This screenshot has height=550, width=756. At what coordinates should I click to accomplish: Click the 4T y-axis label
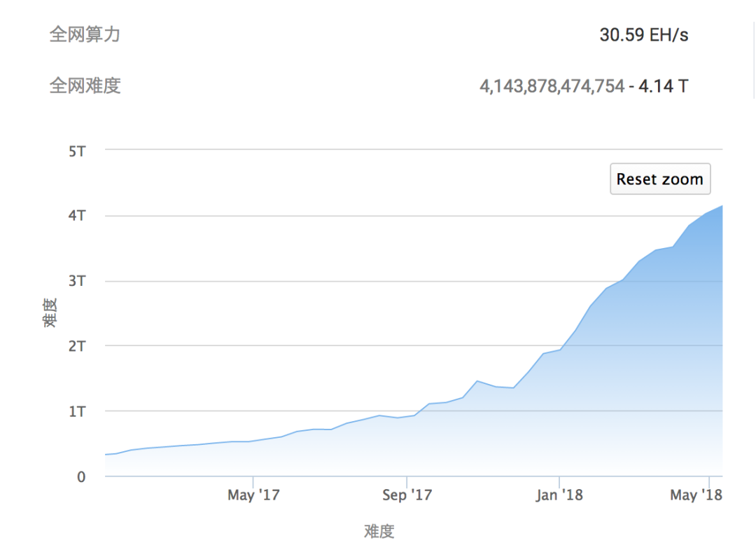(x=76, y=216)
